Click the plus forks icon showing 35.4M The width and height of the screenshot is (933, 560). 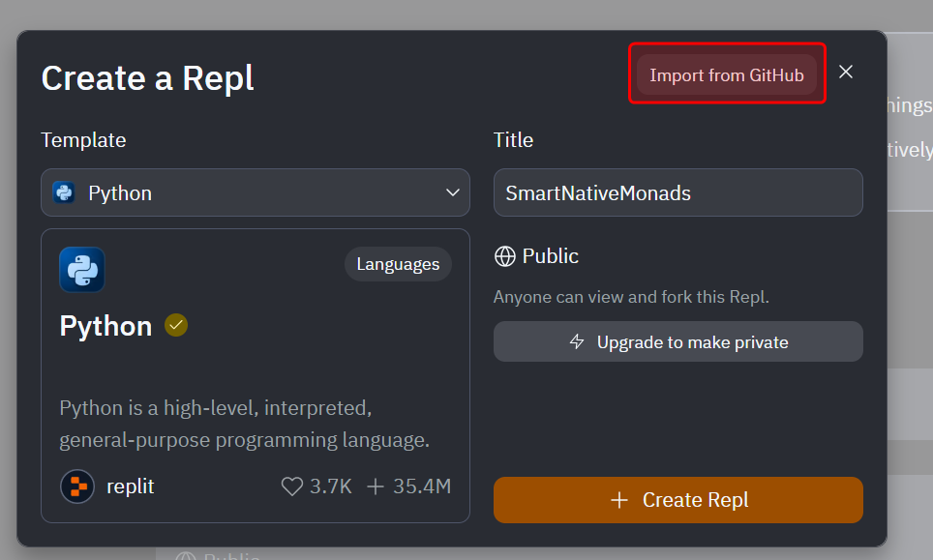tap(376, 486)
